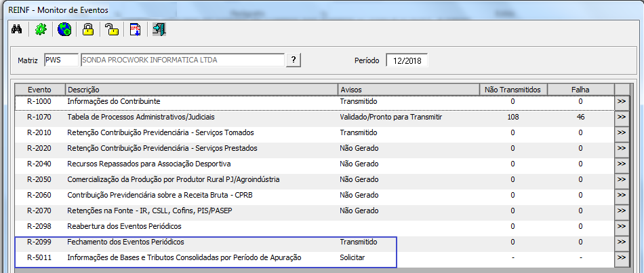
Task: Select event code R-2098
Action: pyautogui.click(x=39, y=226)
